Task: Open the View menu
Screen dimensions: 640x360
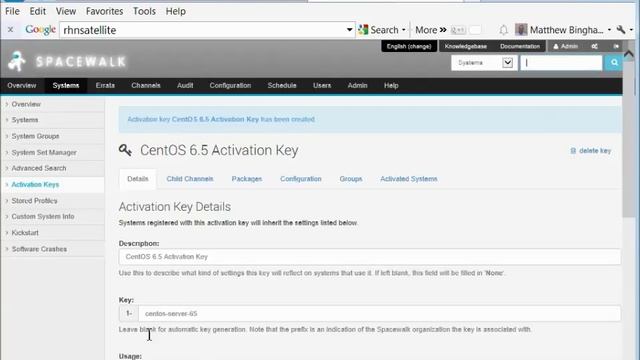Action: click(x=66, y=11)
